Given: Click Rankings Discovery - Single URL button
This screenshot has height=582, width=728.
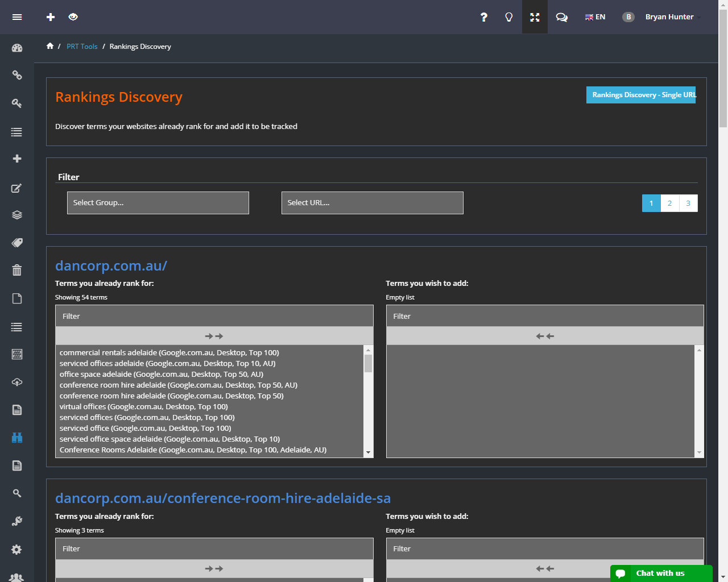Looking at the screenshot, I should pos(641,95).
